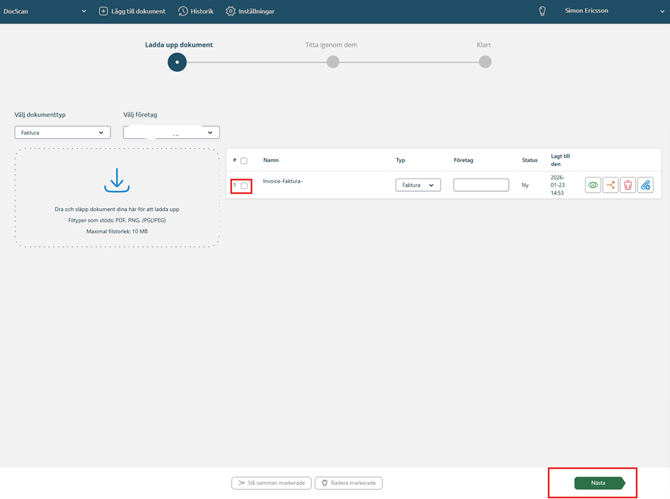Open the Typ dropdown in the invoice row
This screenshot has height=499, width=670.
coord(418,185)
